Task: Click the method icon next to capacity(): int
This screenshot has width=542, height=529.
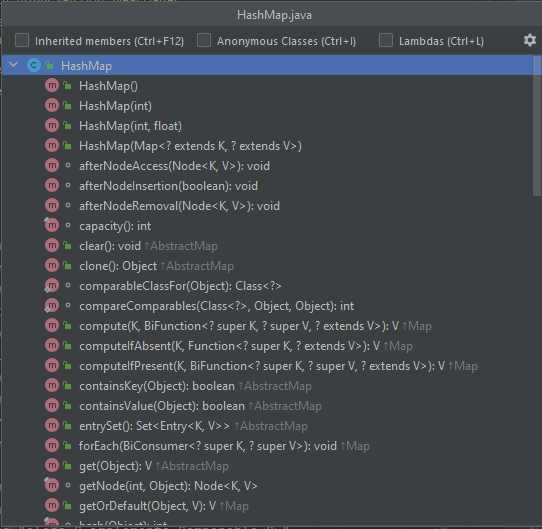Action: click(x=52, y=225)
